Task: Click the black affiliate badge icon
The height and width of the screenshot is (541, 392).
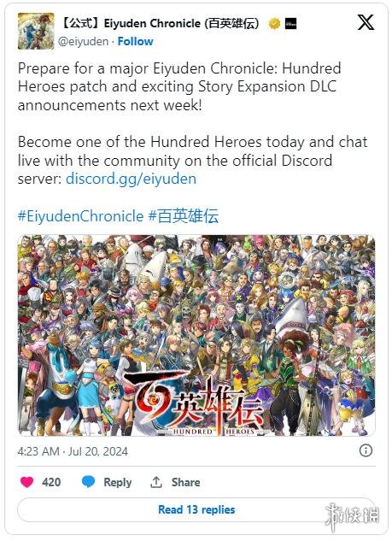Action: (x=290, y=23)
